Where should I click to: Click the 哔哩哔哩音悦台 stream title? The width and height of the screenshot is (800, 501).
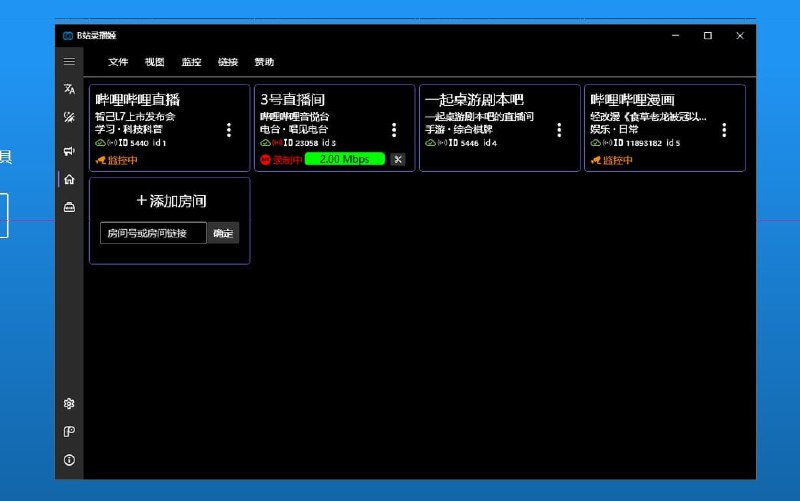(x=295, y=117)
